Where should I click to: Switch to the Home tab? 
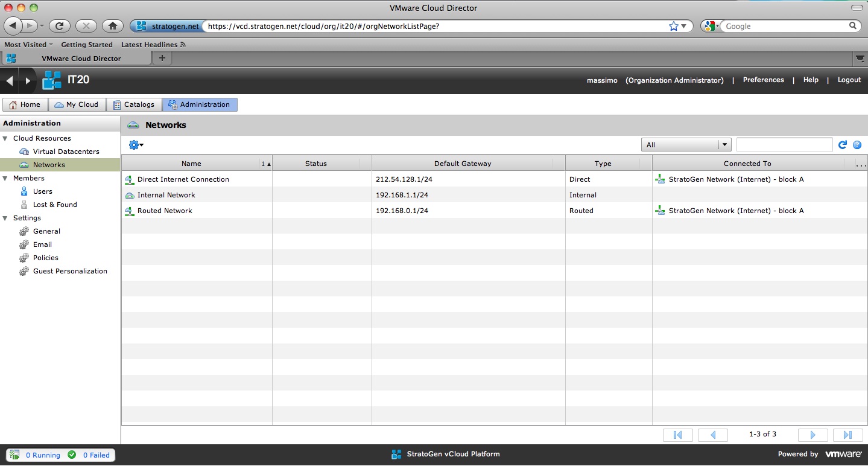pos(25,104)
